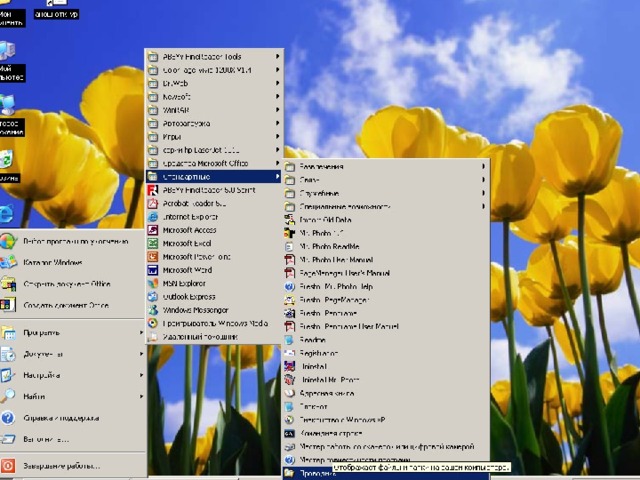Viewport: 640px width, 480px height.
Task: Open Адресная книга address book
Action: (x=386, y=393)
